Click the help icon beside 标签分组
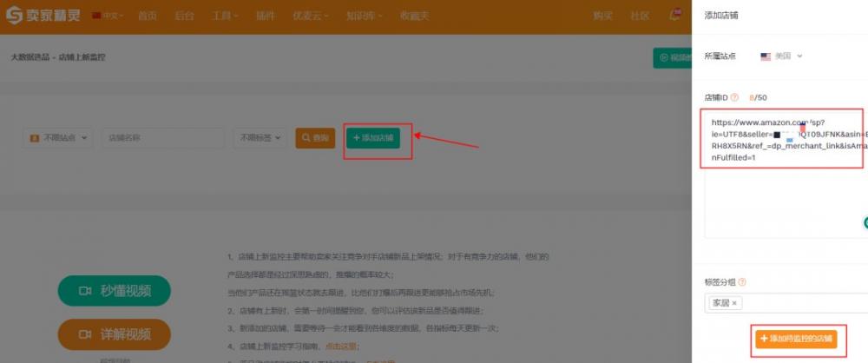The height and width of the screenshot is (363, 868). 742,282
